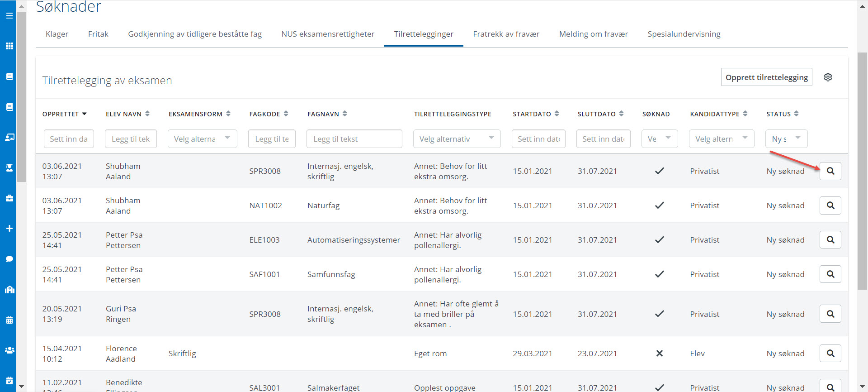Viewport: 868px width, 392px height.
Task: Switch to Fritak tab
Action: (x=98, y=34)
